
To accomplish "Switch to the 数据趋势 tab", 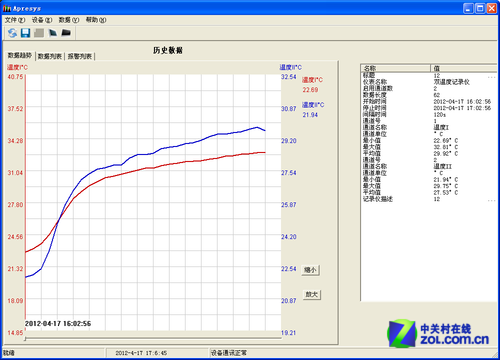I will tap(20, 55).
